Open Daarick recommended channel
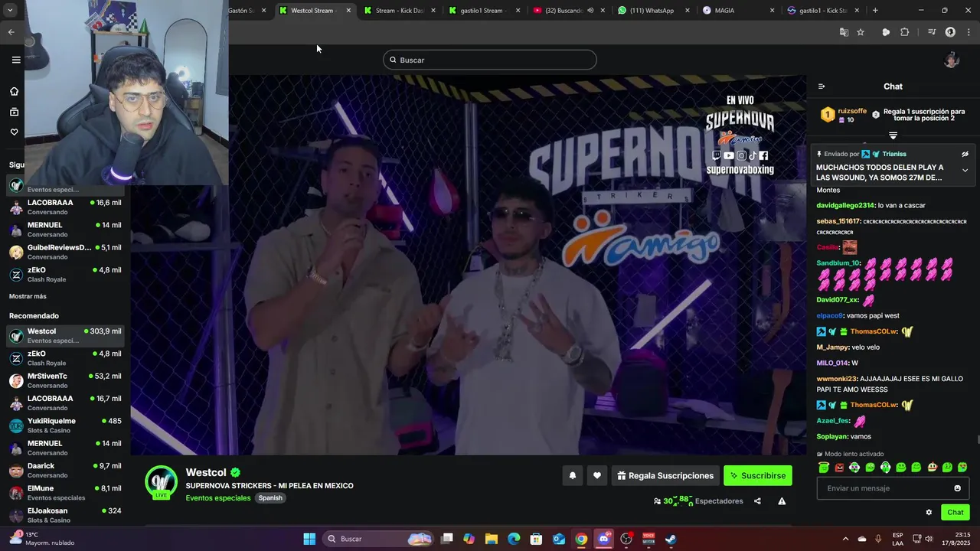980x551 pixels. pyautogui.click(x=65, y=470)
